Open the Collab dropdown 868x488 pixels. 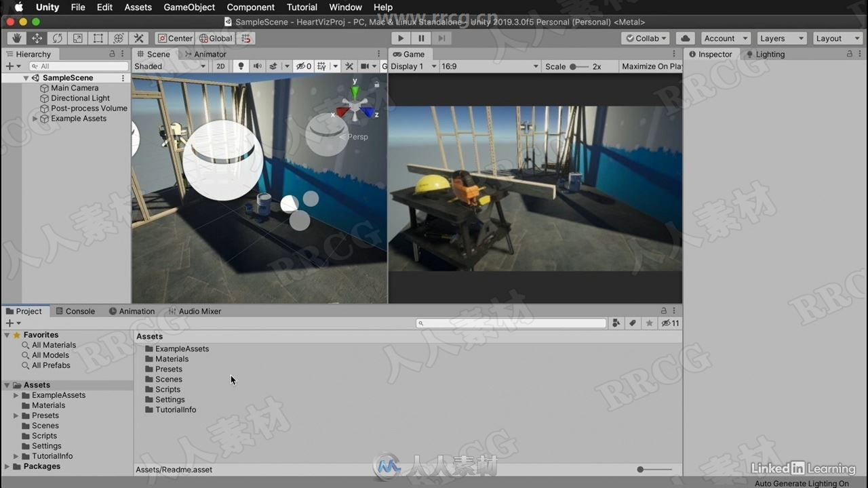646,39
